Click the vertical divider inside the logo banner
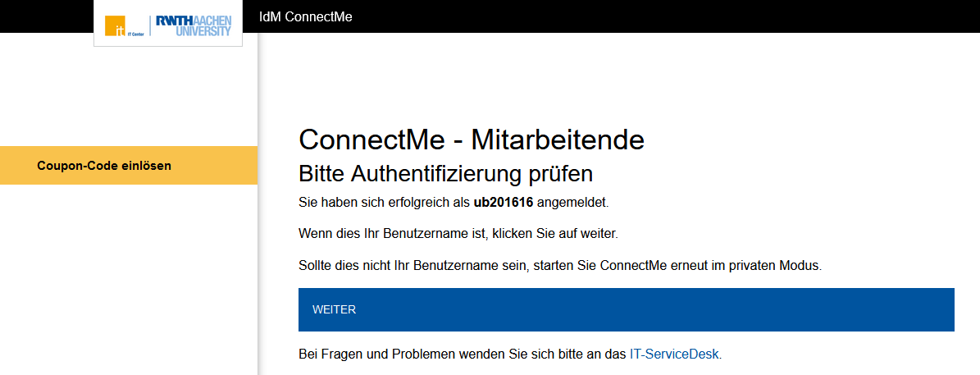 pos(150,25)
